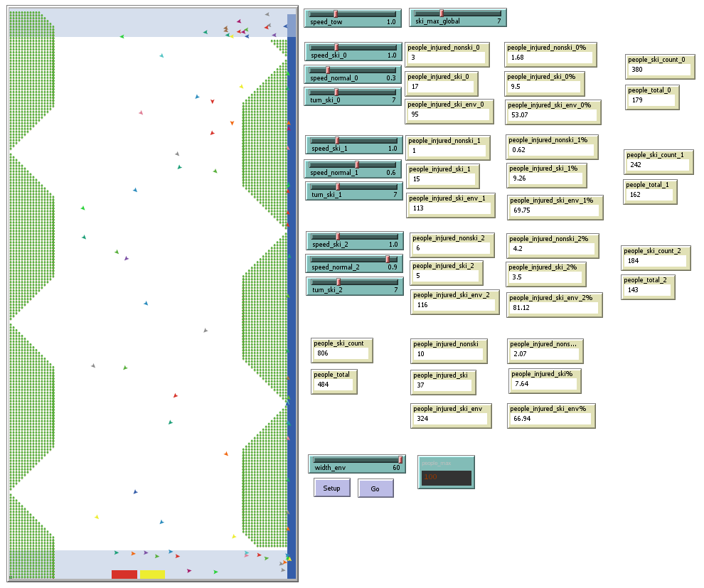Select the people_ski_count monitor
Image resolution: width=704 pixels, height=588 pixels.
[x=341, y=349]
